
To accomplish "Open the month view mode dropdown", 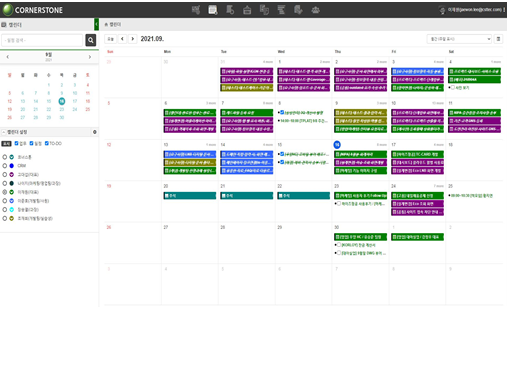I will (459, 39).
